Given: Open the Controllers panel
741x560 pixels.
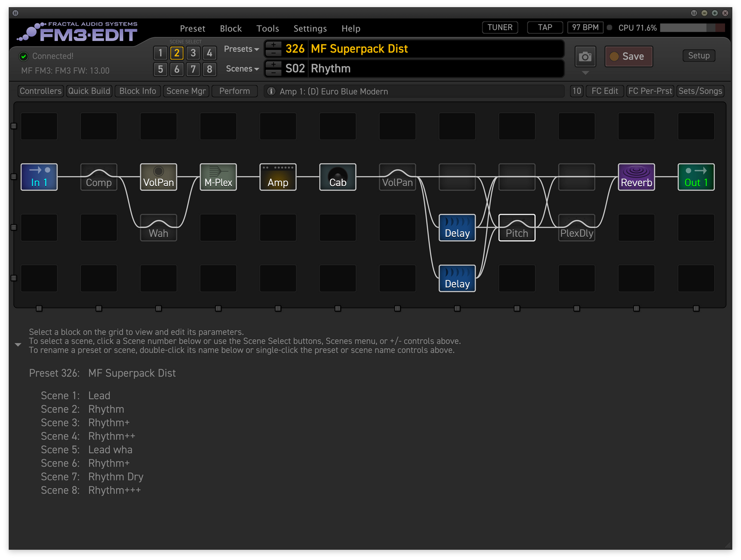Looking at the screenshot, I should tap(41, 91).
